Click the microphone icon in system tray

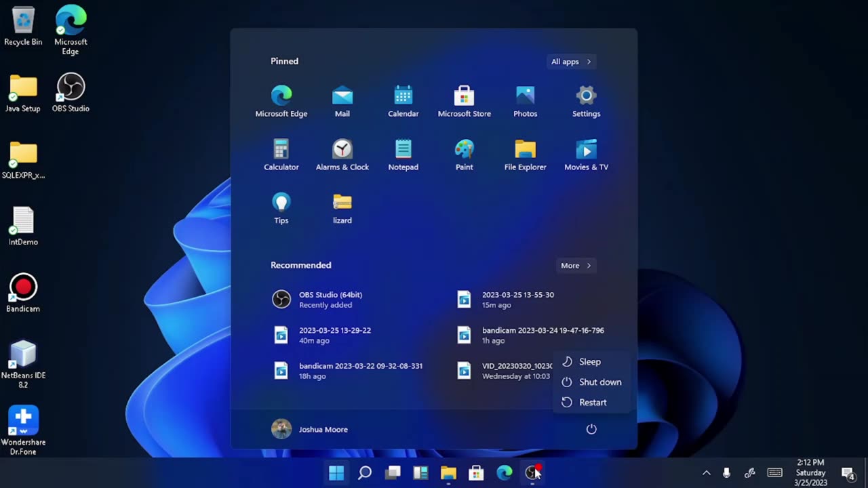pos(726,472)
